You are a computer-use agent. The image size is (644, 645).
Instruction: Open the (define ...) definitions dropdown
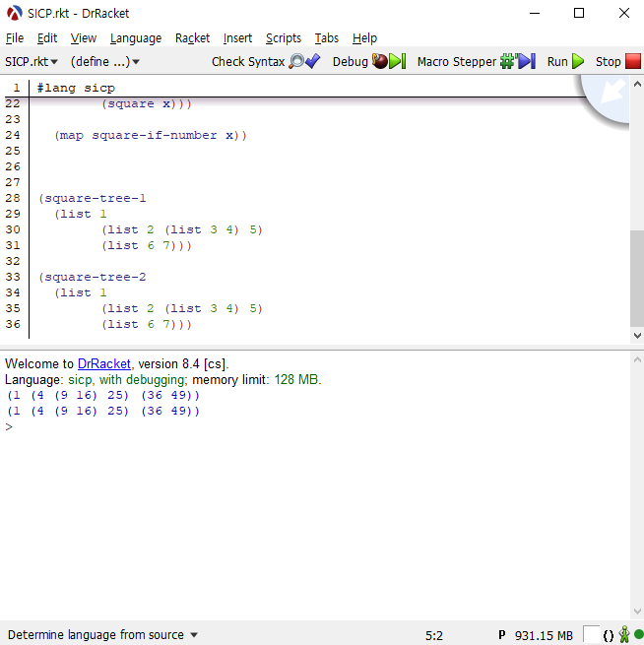pyautogui.click(x=104, y=61)
